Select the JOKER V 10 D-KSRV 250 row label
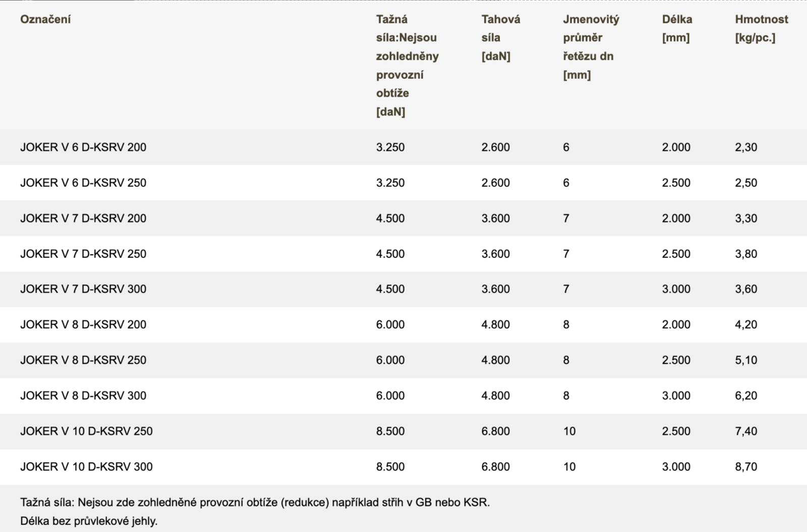807x532 pixels. click(x=86, y=431)
